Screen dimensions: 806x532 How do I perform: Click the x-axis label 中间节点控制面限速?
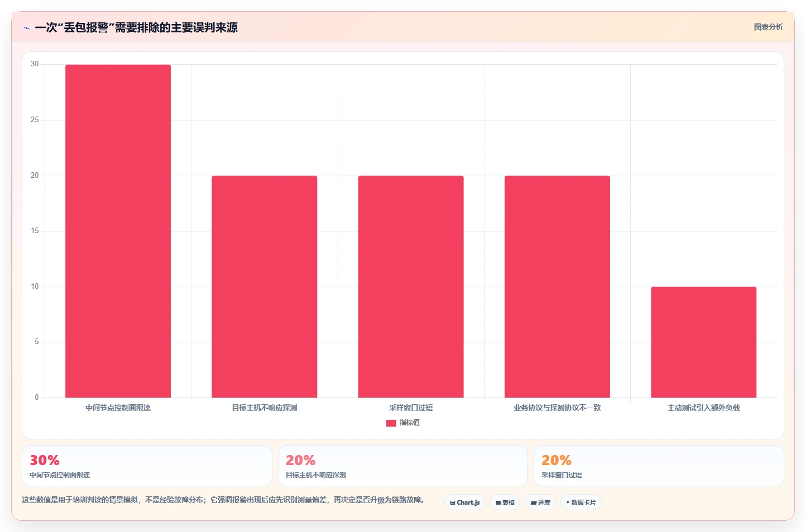[118, 408]
